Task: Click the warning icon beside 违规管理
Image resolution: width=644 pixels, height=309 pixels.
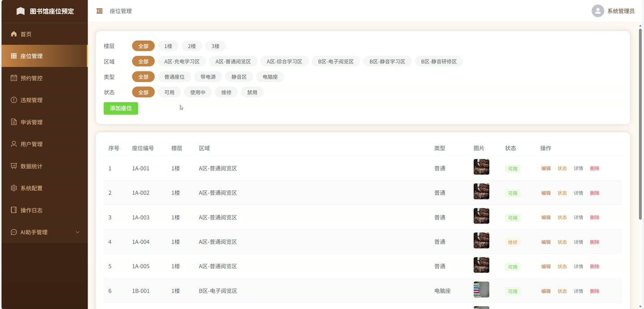Action: [x=14, y=100]
